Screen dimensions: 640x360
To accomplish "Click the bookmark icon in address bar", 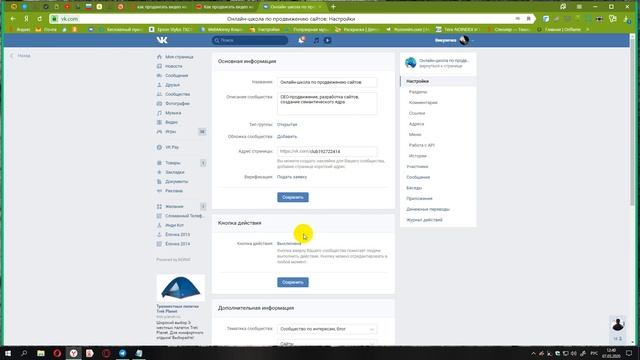I will point(528,19).
